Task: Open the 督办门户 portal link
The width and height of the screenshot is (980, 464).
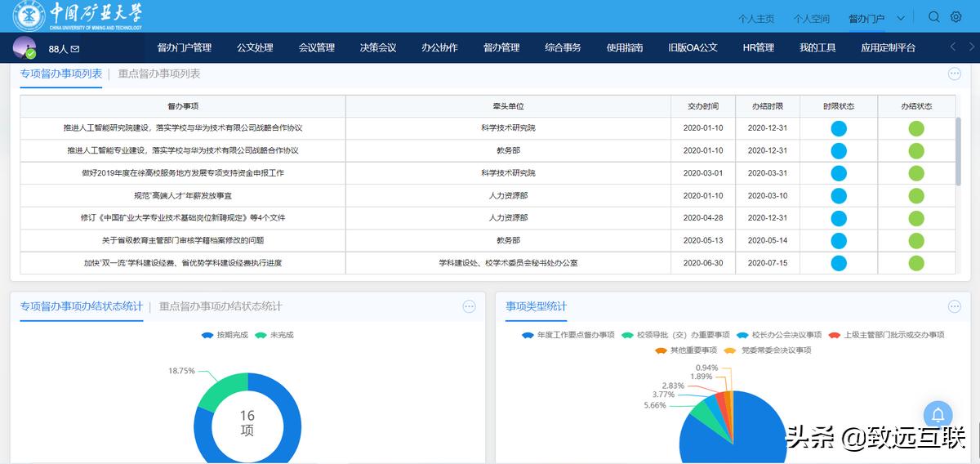Action: pos(866,19)
